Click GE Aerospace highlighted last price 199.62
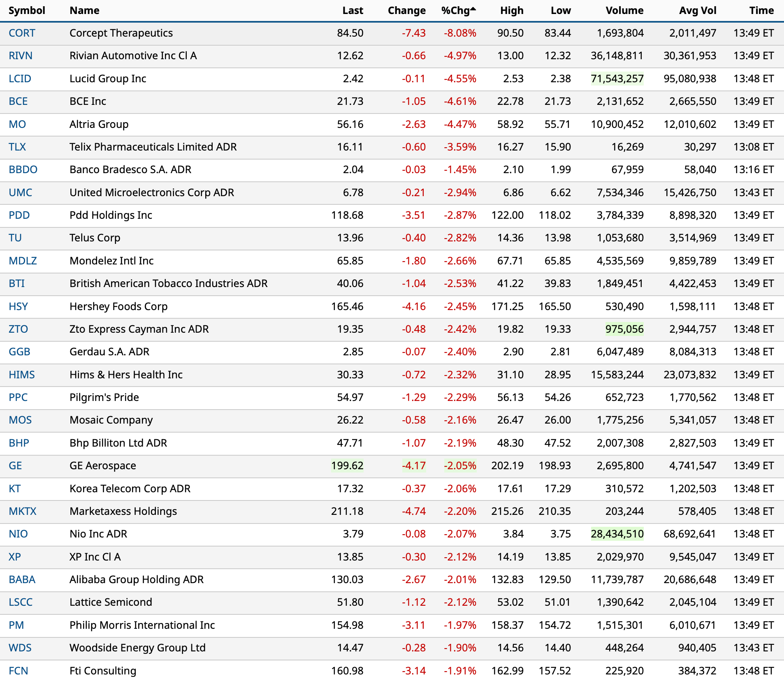784x681 pixels. (347, 466)
